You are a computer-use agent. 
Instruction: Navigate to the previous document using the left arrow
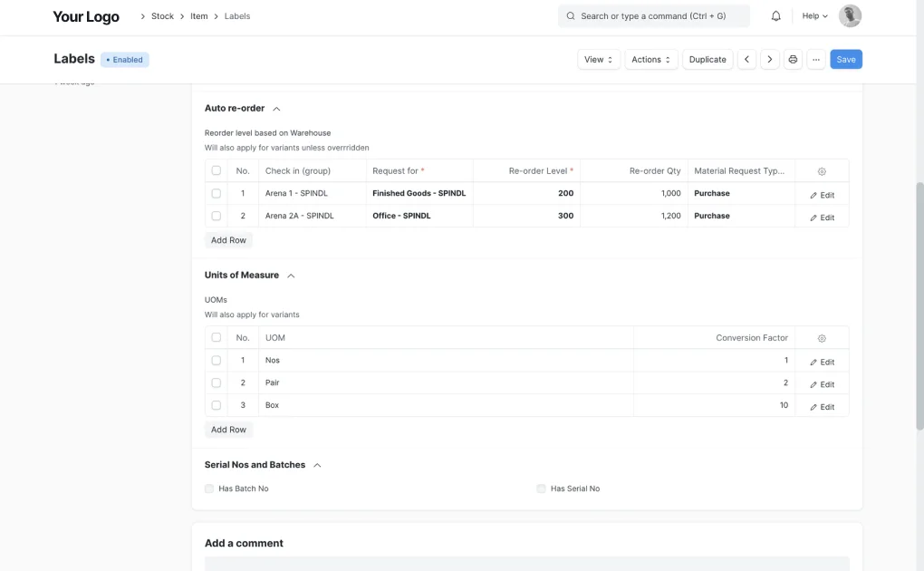pyautogui.click(x=746, y=58)
